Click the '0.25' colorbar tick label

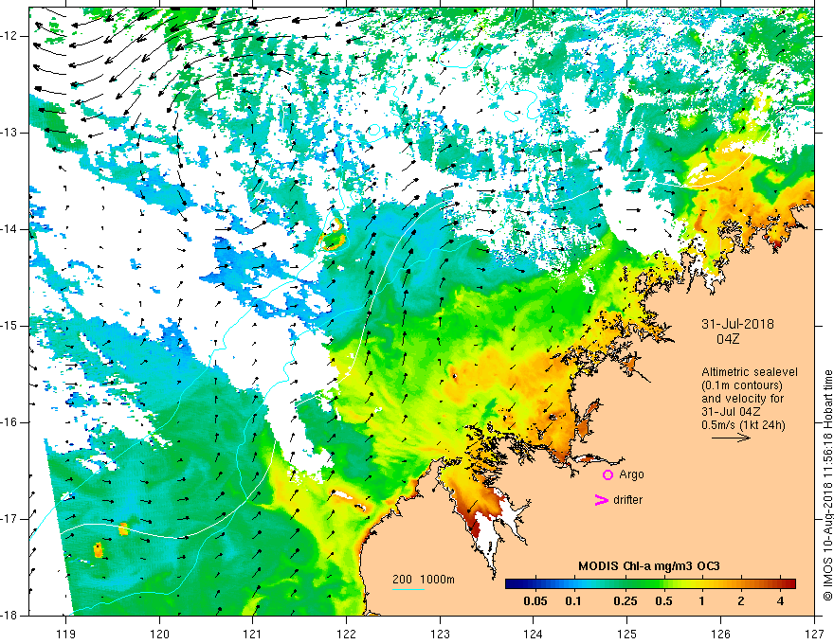(625, 601)
